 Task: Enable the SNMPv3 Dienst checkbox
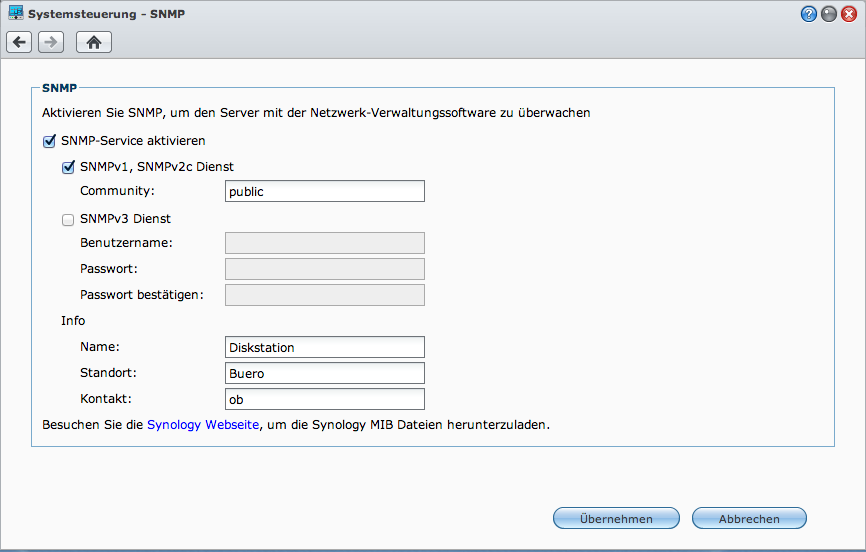68,219
